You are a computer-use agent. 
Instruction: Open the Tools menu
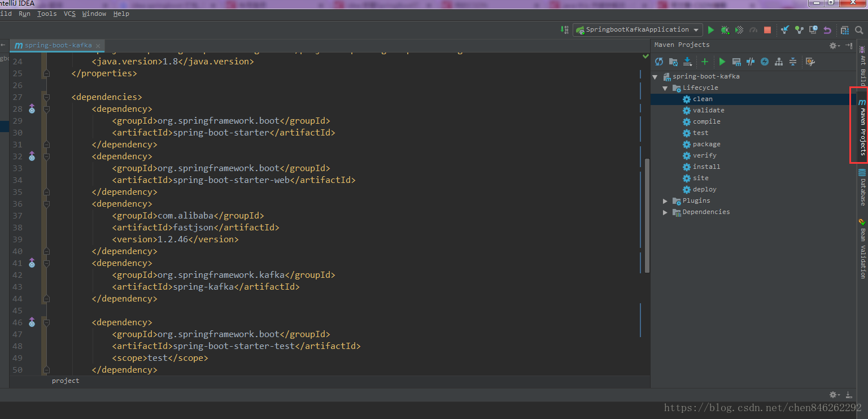47,14
